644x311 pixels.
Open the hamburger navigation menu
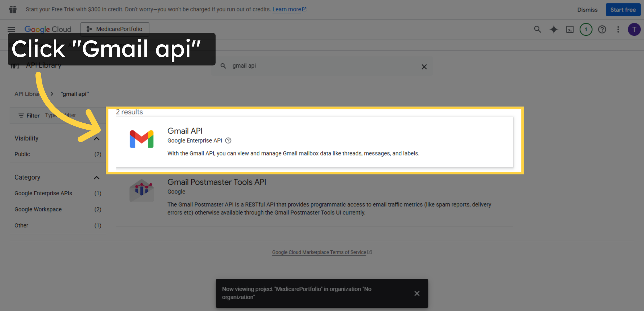[11, 30]
